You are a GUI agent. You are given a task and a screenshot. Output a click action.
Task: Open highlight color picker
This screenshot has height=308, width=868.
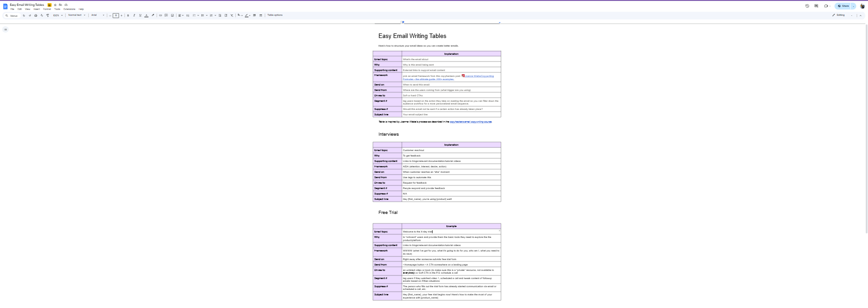153,15
